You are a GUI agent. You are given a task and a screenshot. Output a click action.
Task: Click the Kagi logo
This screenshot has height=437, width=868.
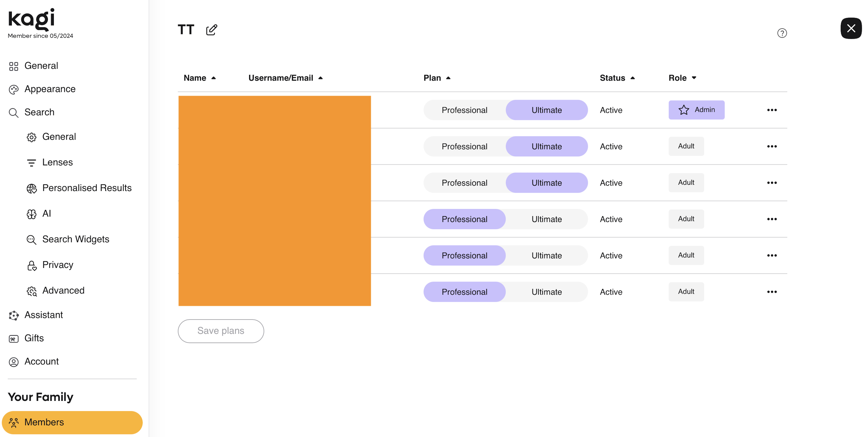pyautogui.click(x=31, y=19)
